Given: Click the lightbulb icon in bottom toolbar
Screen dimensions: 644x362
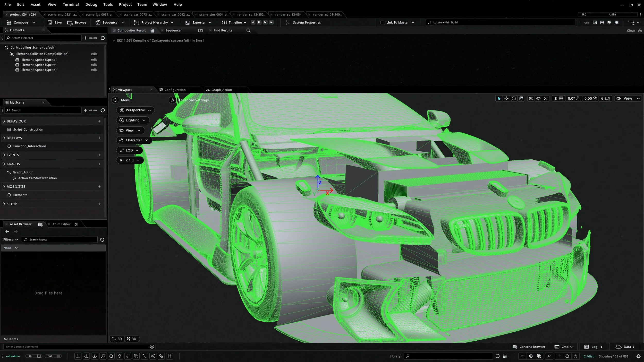Looking at the screenshot, I should [120, 356].
